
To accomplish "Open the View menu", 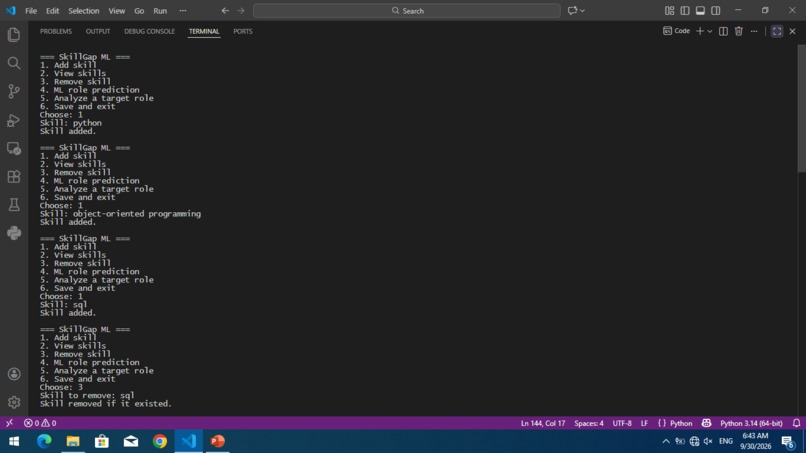I will coord(117,11).
